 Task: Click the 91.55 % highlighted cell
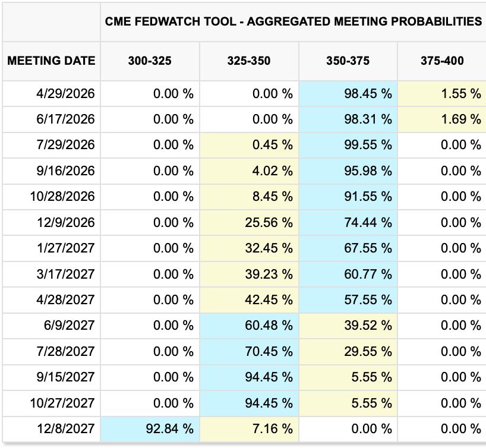point(369,197)
